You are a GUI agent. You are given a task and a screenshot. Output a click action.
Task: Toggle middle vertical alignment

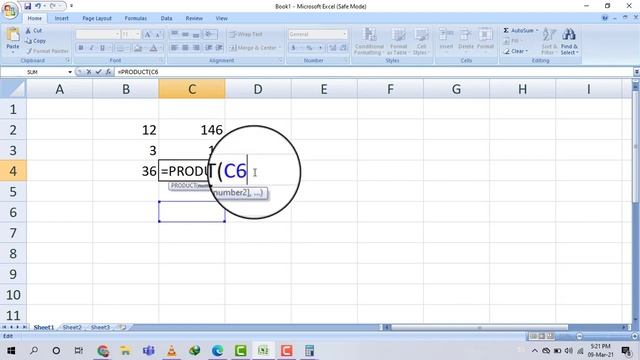click(x=185, y=34)
